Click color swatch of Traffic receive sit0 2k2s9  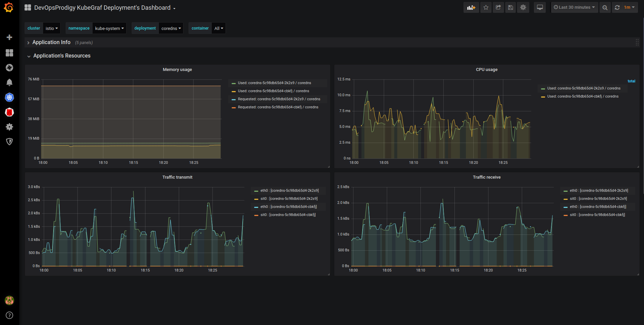tap(566, 199)
